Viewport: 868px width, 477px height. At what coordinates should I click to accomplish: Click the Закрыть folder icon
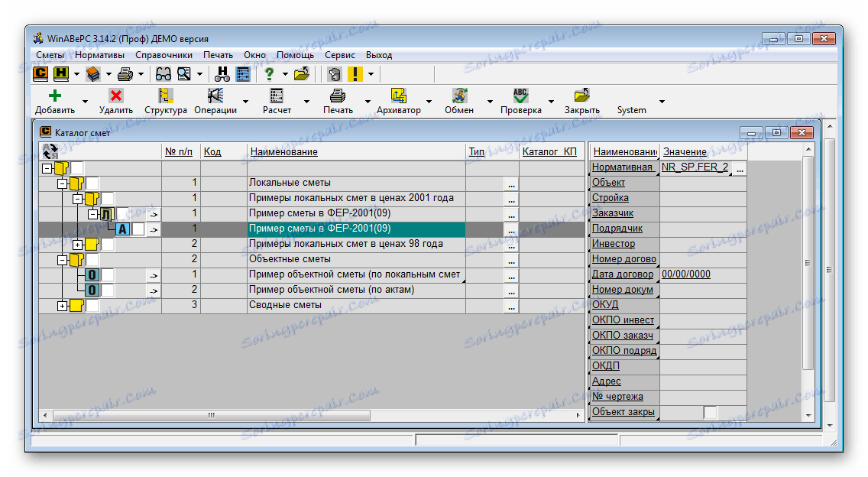point(581,96)
